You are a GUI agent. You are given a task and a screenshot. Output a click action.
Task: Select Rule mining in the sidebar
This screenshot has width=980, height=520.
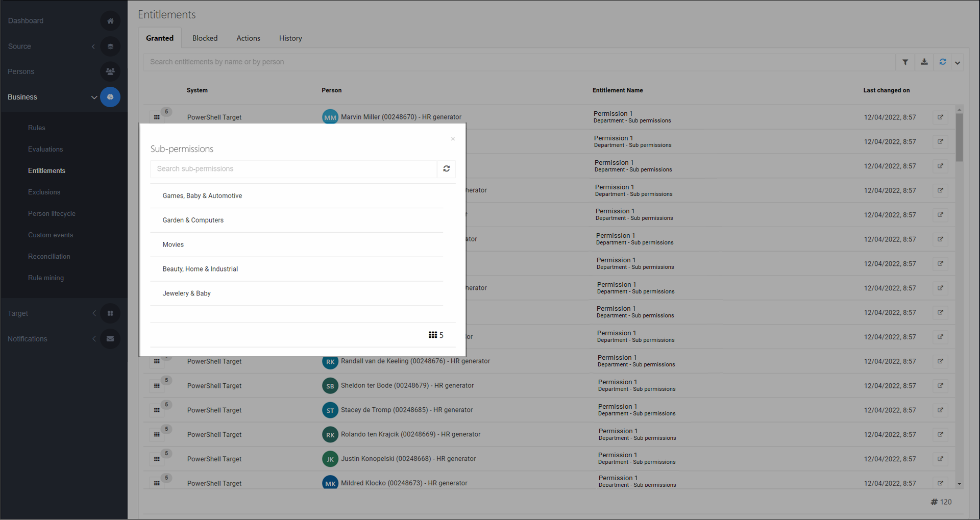(45, 278)
